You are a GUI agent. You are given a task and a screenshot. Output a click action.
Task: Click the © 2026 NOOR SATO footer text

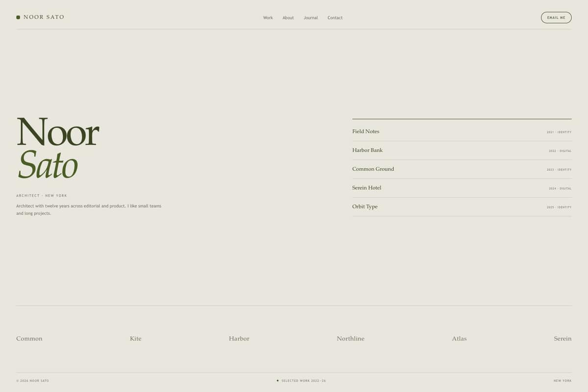(x=32, y=381)
